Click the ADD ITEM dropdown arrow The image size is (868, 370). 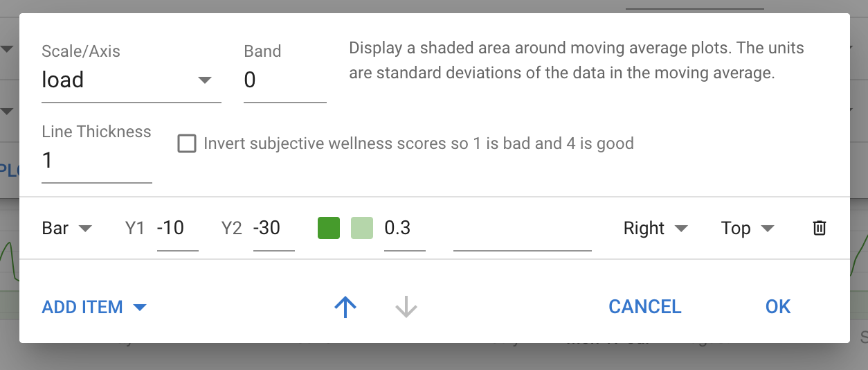[140, 307]
